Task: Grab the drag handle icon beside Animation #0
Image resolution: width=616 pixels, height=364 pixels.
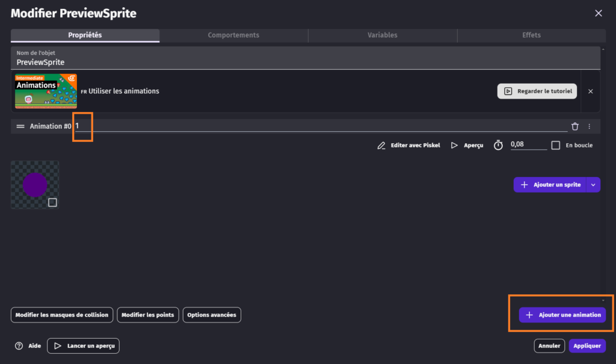Action: (20, 126)
